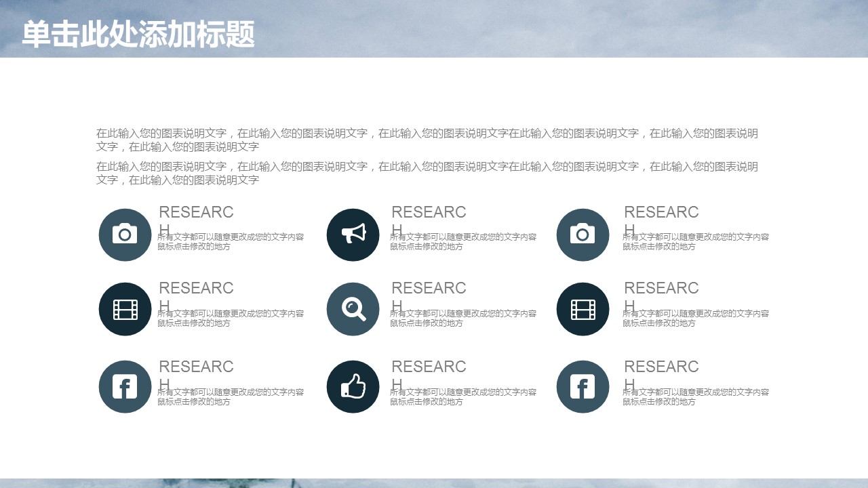
Task: Click the RESEARCH heading beside the megaphone icon
Action: click(429, 213)
